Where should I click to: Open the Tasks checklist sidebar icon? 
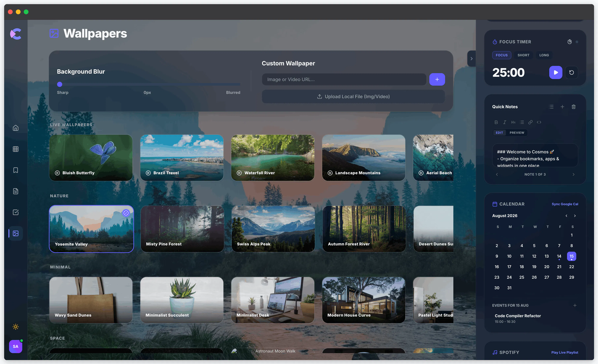pyautogui.click(x=15, y=212)
